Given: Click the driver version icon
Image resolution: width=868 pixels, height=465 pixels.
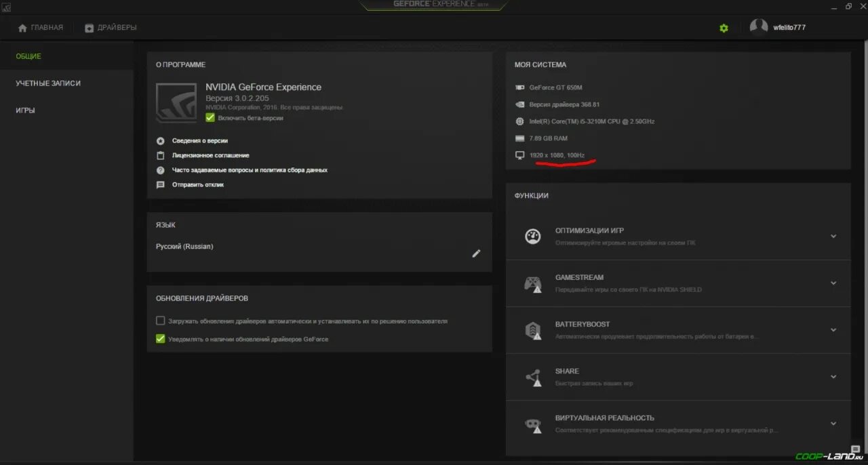Looking at the screenshot, I should [520, 104].
